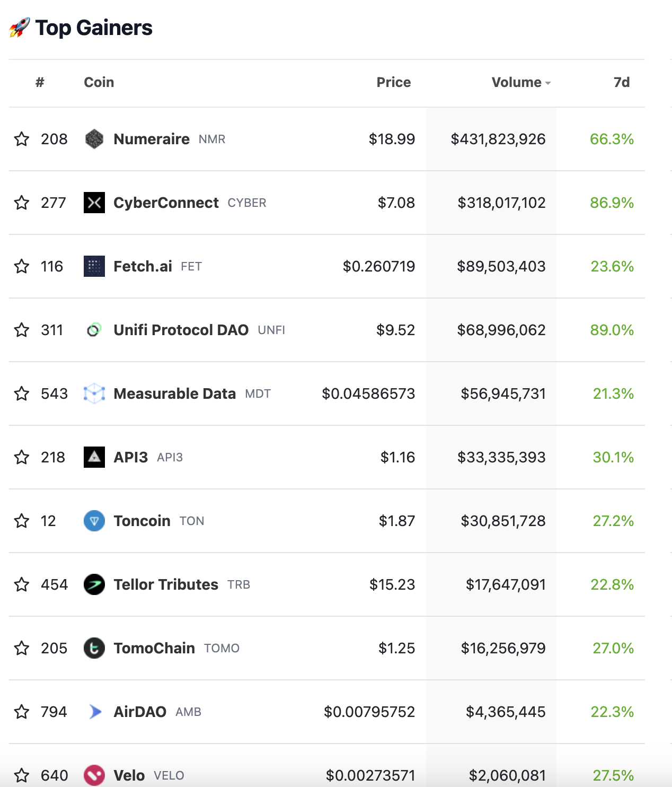Image resolution: width=672 pixels, height=787 pixels.
Task: Click AirDAO's 22.3% 7d change
Action: pyautogui.click(x=612, y=712)
